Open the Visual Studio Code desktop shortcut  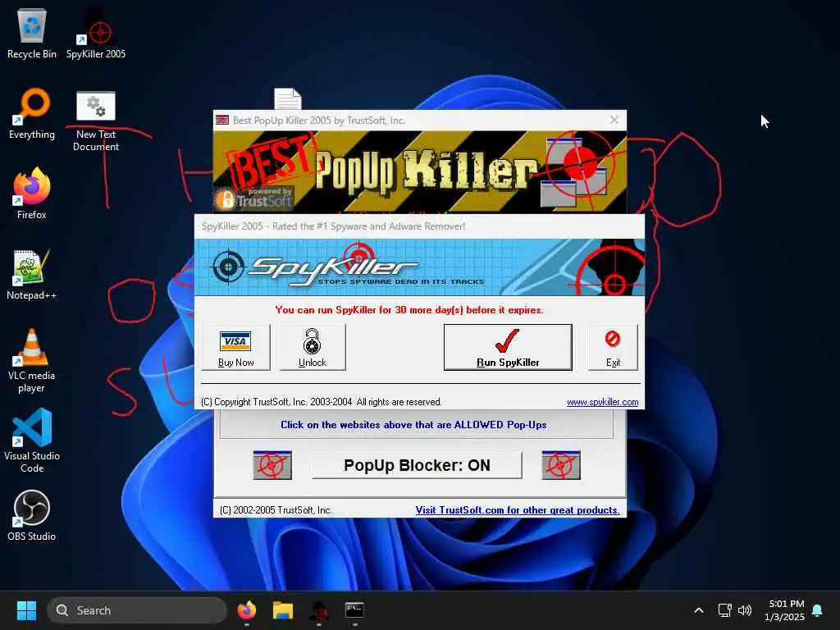[x=32, y=441]
